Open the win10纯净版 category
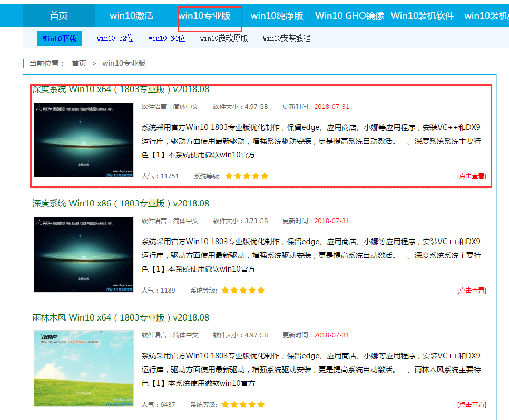The image size is (509, 420). click(x=277, y=16)
